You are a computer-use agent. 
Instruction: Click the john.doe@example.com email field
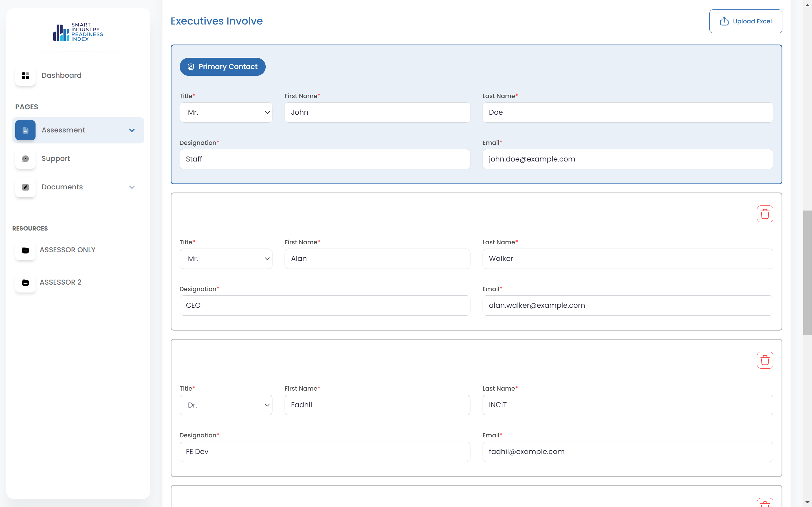click(628, 159)
